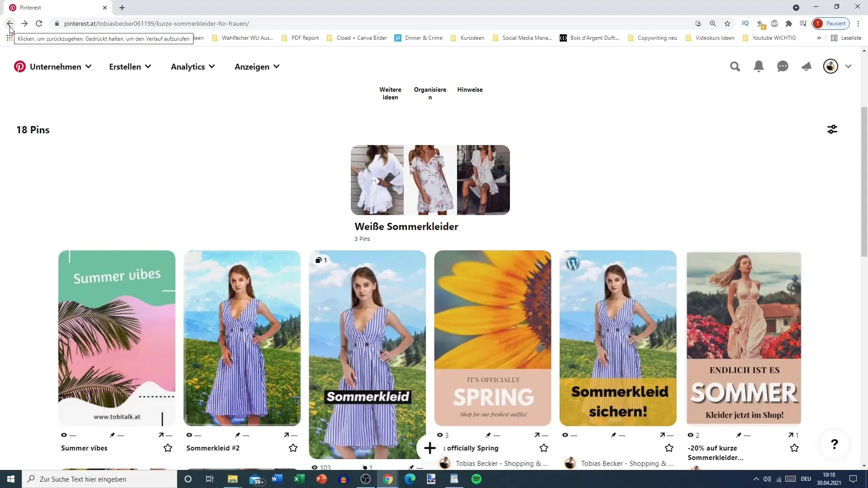This screenshot has height=488, width=868.
Task: Click Hinweise menu item
Action: click(470, 89)
